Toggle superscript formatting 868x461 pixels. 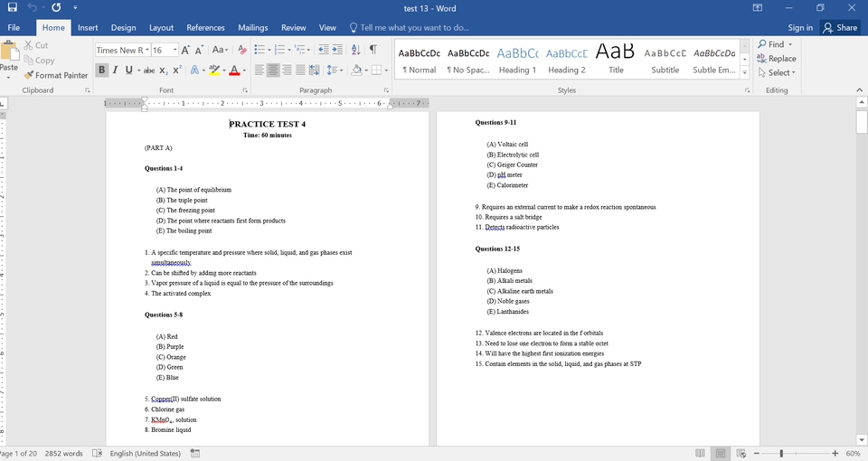(176, 71)
